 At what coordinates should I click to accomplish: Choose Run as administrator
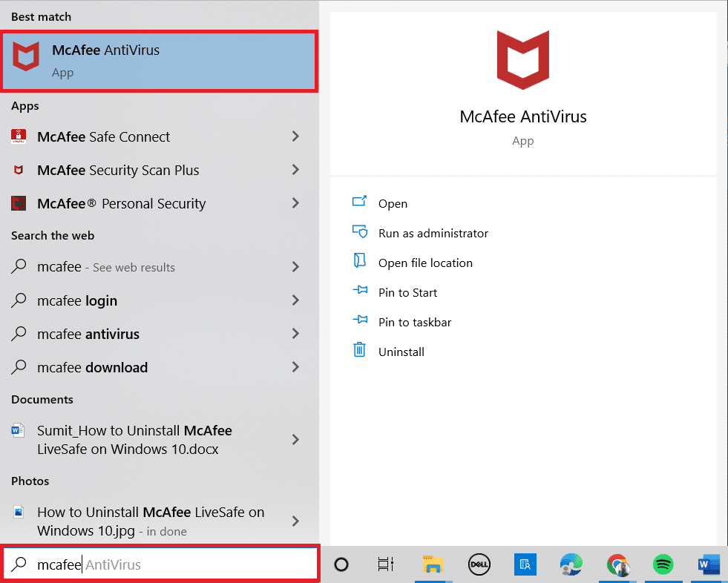tap(433, 234)
